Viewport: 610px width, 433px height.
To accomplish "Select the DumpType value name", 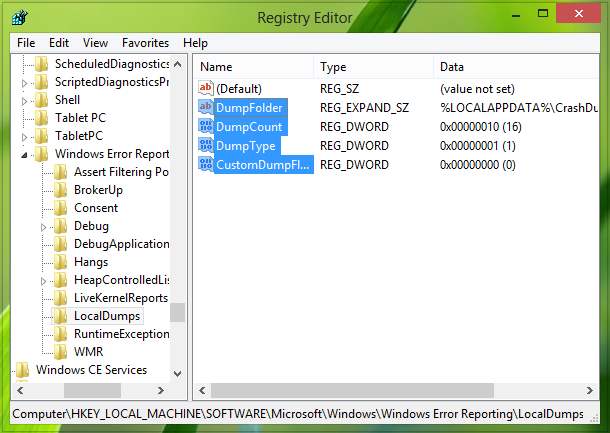I will point(247,146).
